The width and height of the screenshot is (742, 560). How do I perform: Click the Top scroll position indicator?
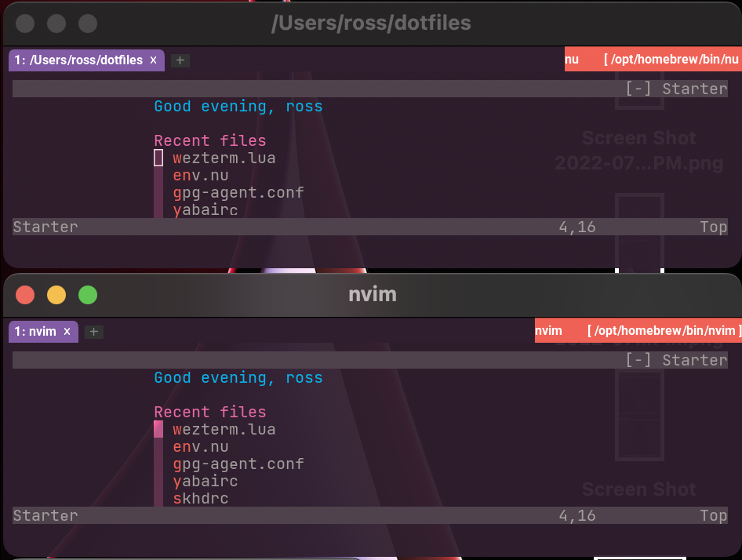[713, 227]
